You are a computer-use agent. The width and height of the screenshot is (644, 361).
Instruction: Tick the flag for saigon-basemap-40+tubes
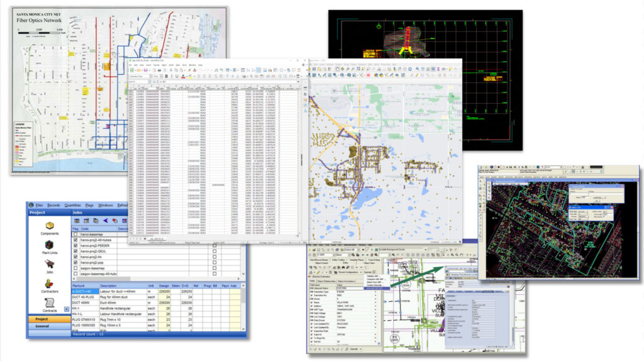75,274
